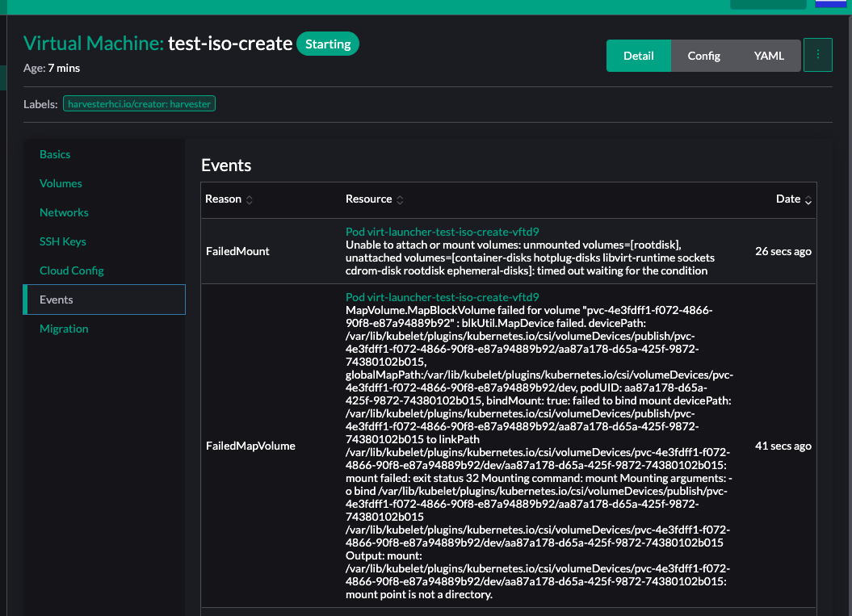This screenshot has height=616, width=852.
Task: Open the SSH Keys section
Action: 63,241
